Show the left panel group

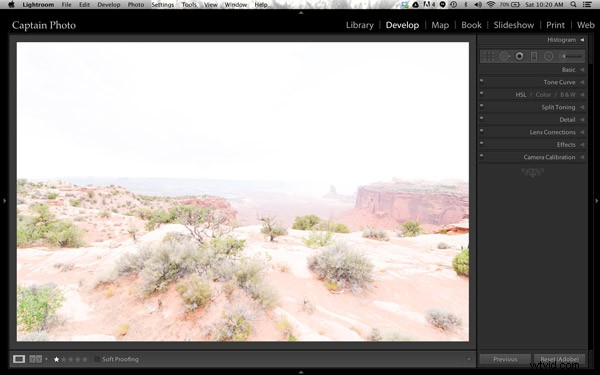point(4,201)
